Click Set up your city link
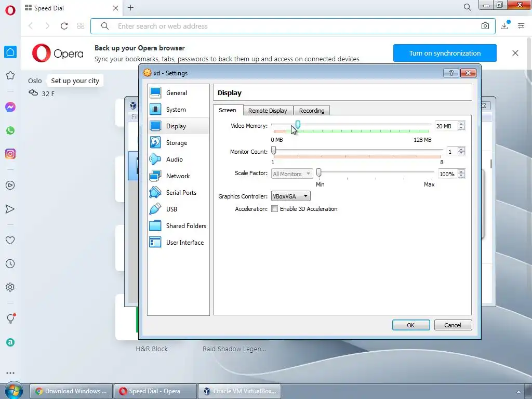This screenshot has width=532, height=399. tap(75, 81)
